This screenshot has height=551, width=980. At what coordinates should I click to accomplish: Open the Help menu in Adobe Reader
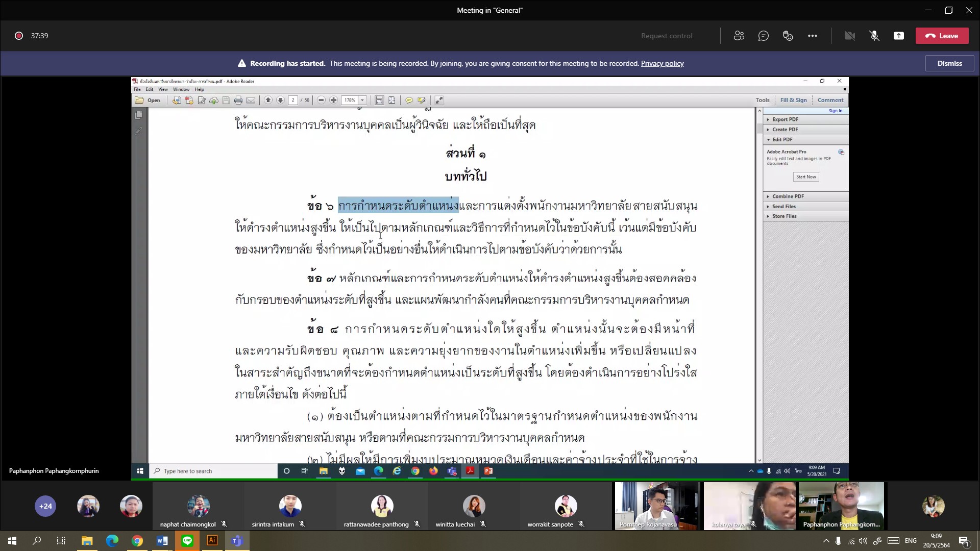[x=199, y=89]
